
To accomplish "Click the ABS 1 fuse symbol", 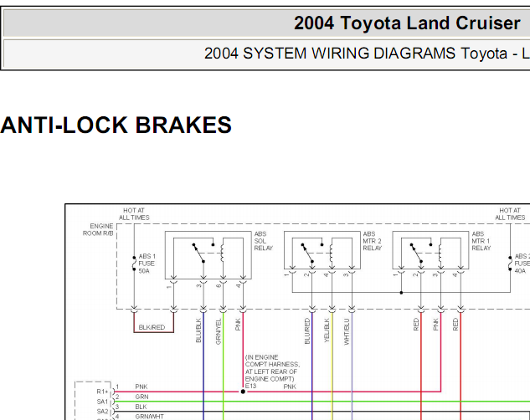I will pos(134,264).
